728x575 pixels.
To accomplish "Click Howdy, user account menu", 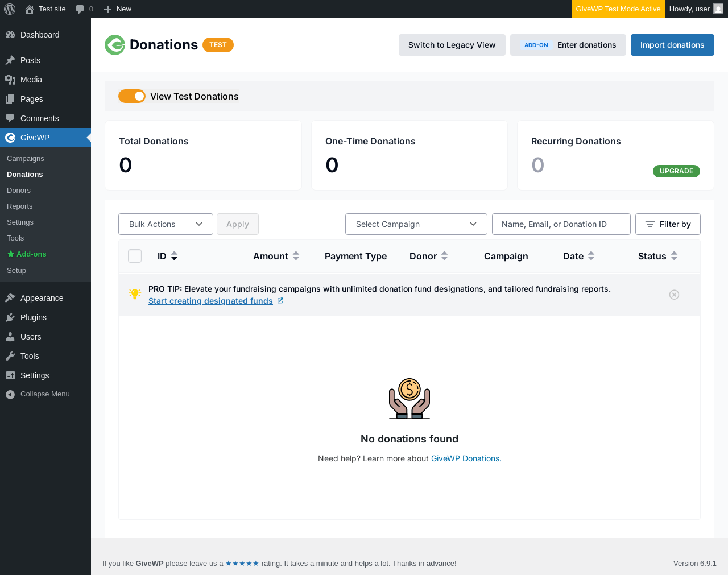I will 696,9.
